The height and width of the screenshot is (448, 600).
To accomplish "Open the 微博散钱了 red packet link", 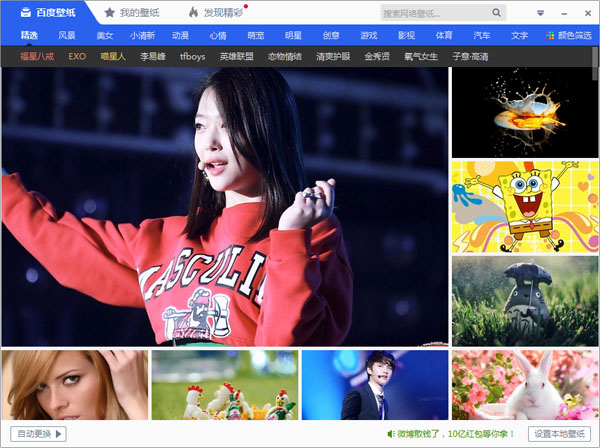I will pyautogui.click(x=457, y=434).
